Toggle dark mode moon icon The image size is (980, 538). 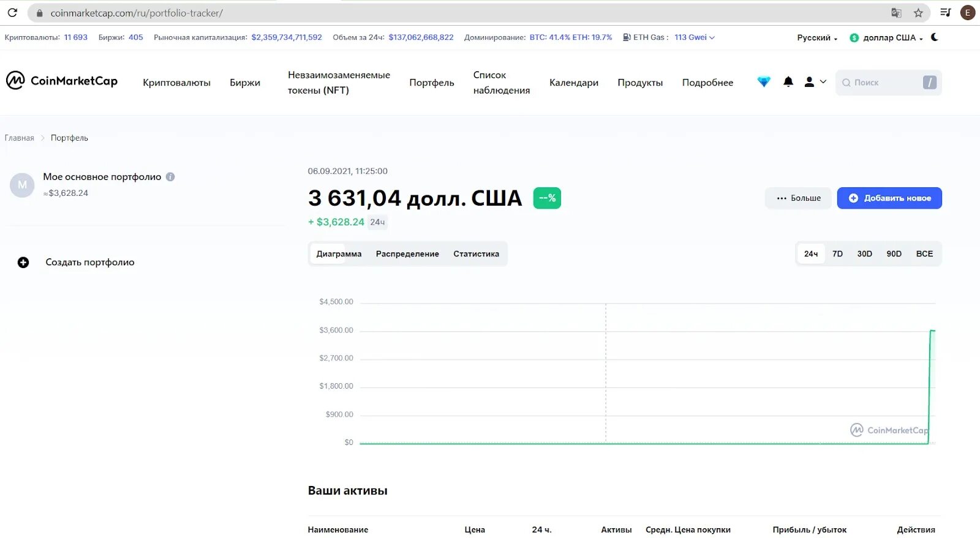[x=935, y=37]
